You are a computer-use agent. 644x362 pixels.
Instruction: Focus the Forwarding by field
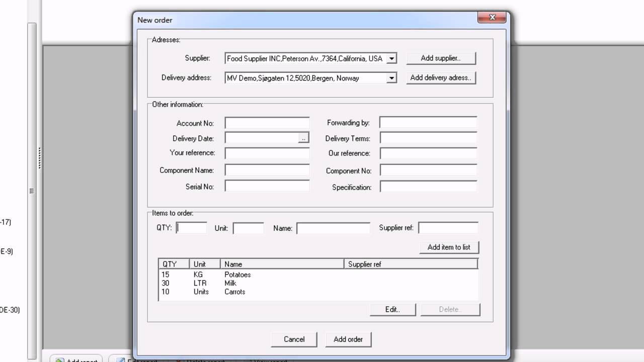428,123
